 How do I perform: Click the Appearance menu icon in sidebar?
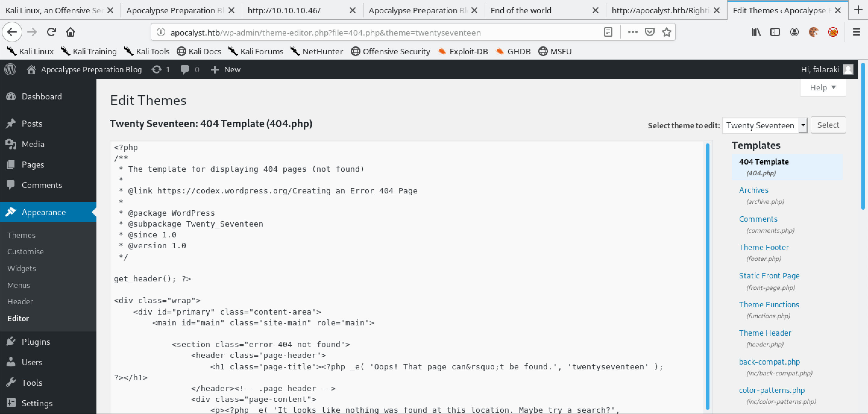click(11, 212)
